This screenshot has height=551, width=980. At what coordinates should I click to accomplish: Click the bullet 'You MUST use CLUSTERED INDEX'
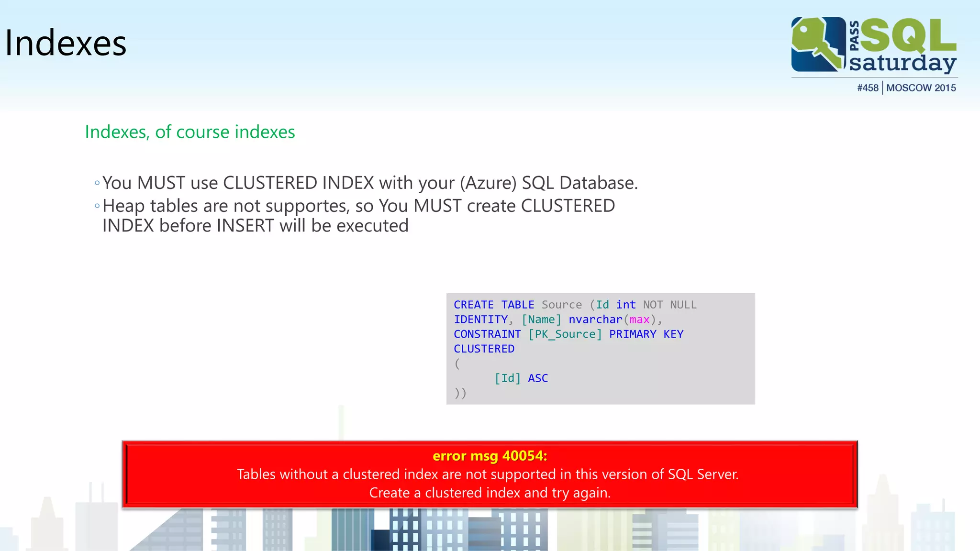[x=370, y=183]
